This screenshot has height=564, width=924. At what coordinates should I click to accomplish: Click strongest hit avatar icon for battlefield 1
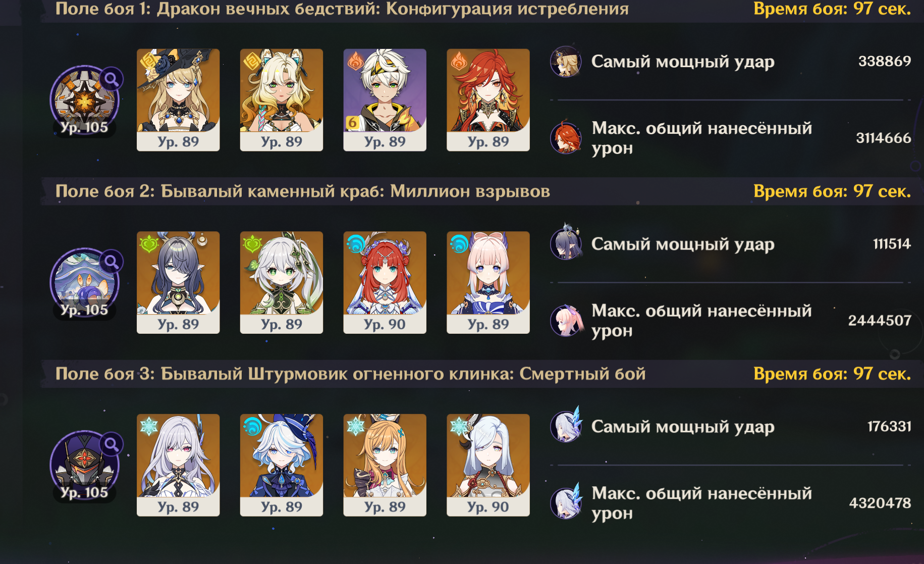point(566,62)
